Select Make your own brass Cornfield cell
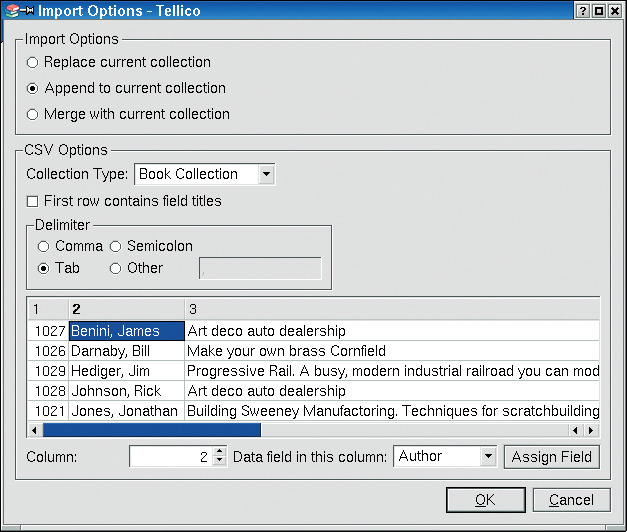The height and width of the screenshot is (532, 627). (392, 351)
